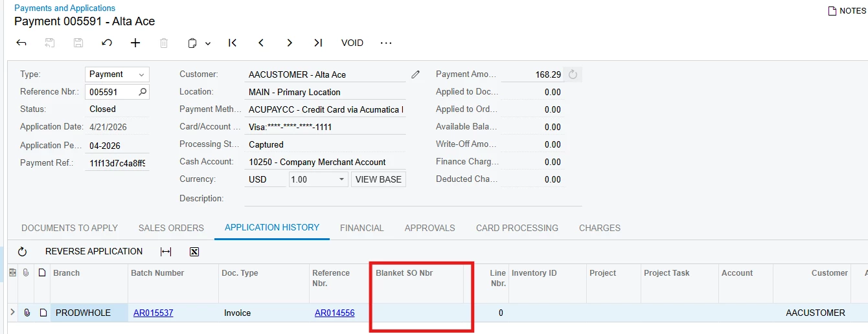Sort by the Doc. Type column header
The width and height of the screenshot is (868, 334).
point(264,284)
